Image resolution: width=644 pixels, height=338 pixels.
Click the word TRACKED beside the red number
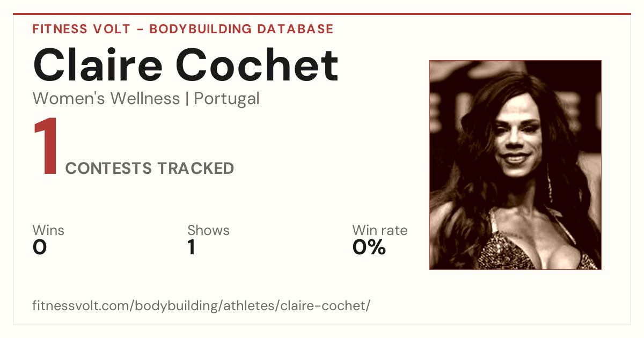(x=196, y=168)
